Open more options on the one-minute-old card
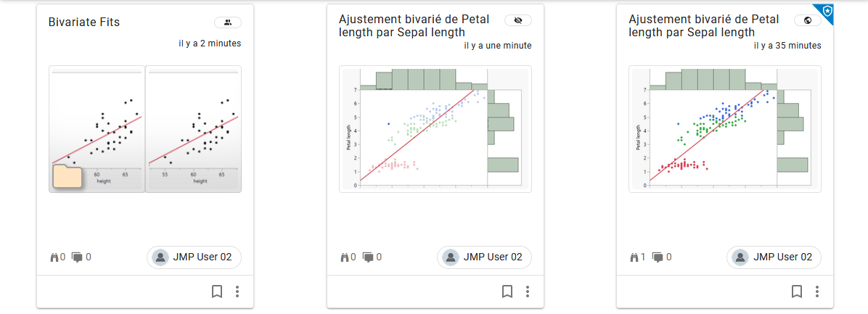 [528, 292]
